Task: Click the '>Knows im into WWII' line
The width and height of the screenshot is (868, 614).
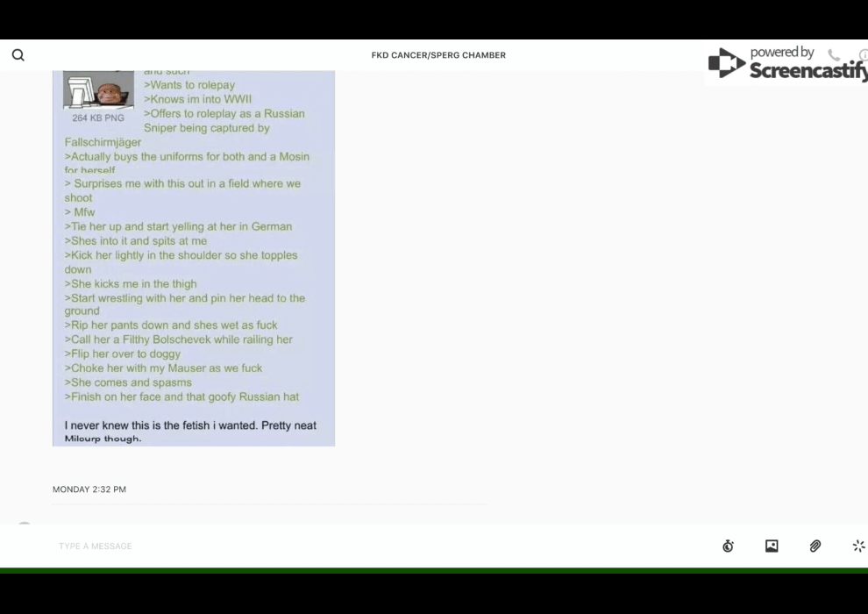Action: click(197, 99)
